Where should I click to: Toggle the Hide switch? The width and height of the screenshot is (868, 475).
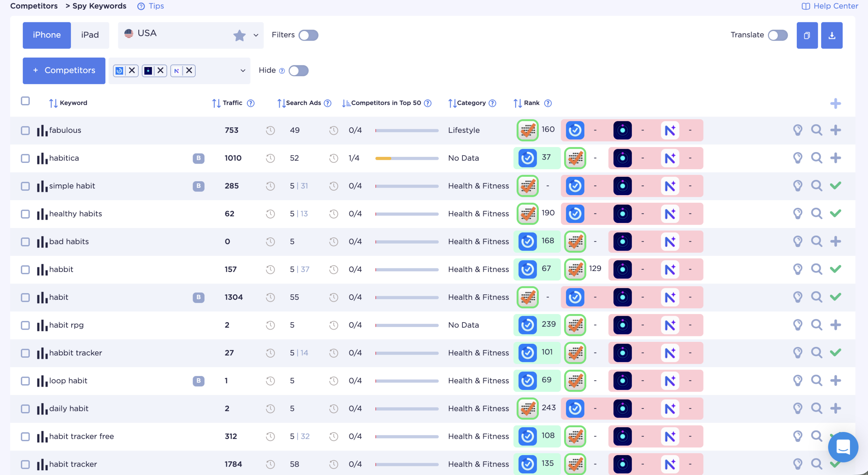298,71
